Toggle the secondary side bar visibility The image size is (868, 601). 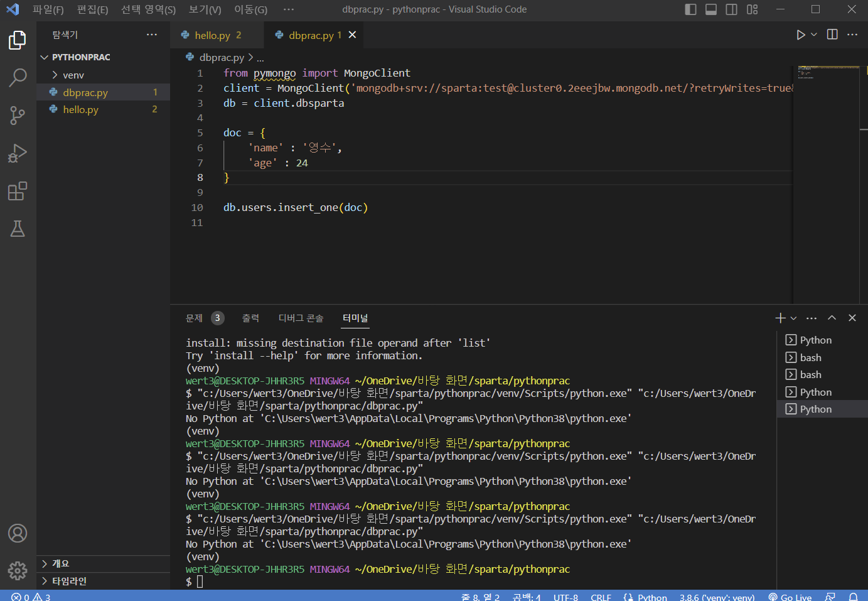pyautogui.click(x=732, y=9)
